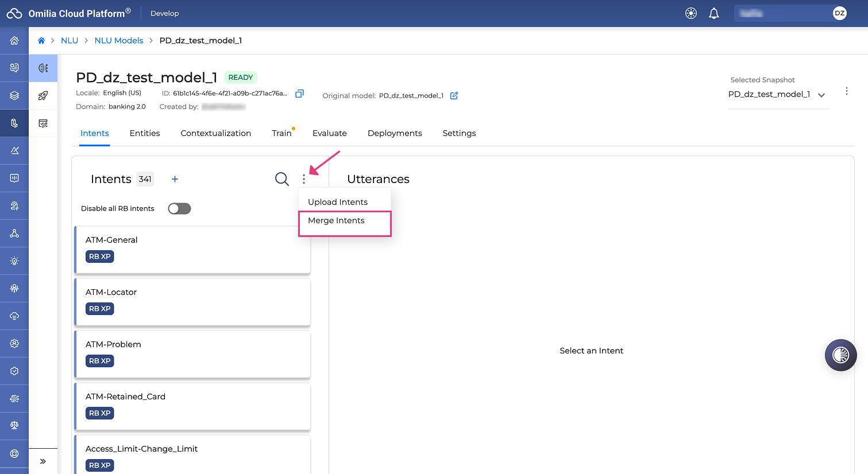Open user account DZ avatar
The height and width of the screenshot is (474, 868).
pos(839,13)
